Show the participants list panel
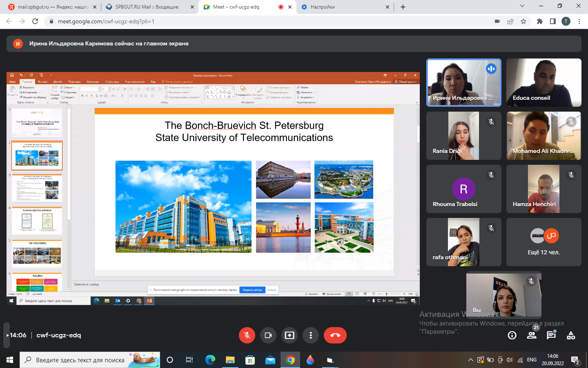 tap(532, 336)
